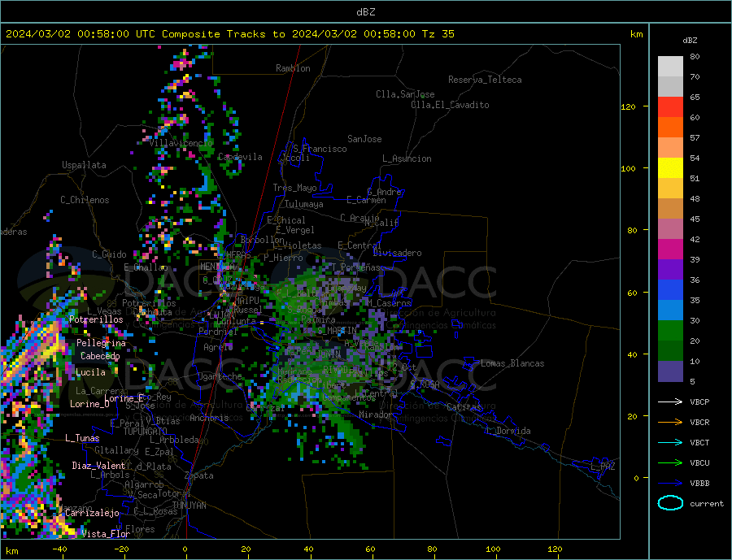Click the white VBCP arrow in legend

[670, 402]
